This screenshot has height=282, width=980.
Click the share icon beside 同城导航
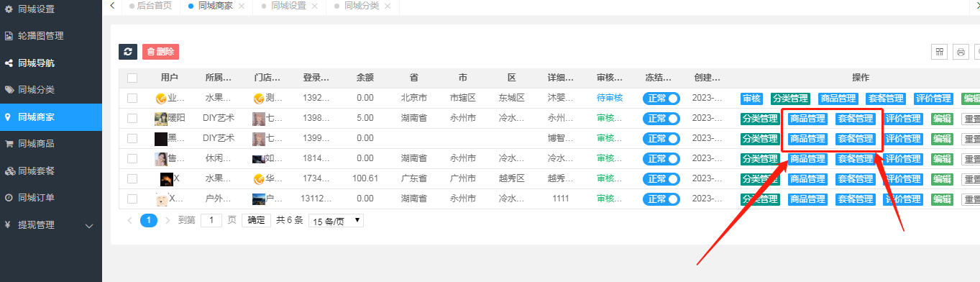click(x=9, y=63)
